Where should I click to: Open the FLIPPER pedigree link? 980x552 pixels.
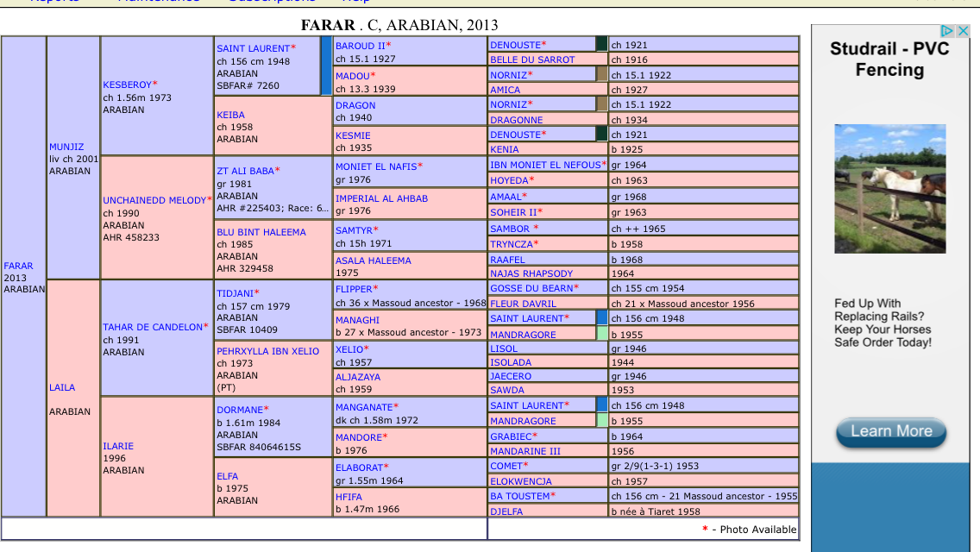[354, 289]
